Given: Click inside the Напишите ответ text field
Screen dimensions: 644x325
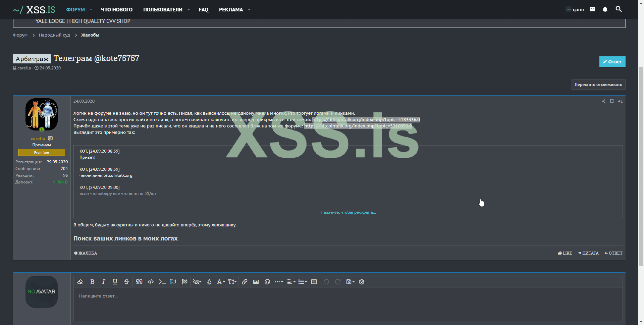Looking at the screenshot, I should 348,304.
